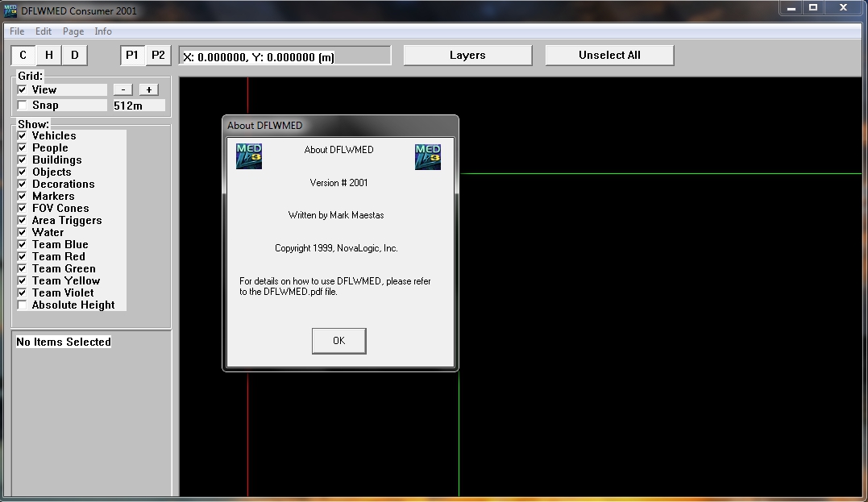Click the C toolbar button
The image size is (868, 502).
click(x=23, y=56)
